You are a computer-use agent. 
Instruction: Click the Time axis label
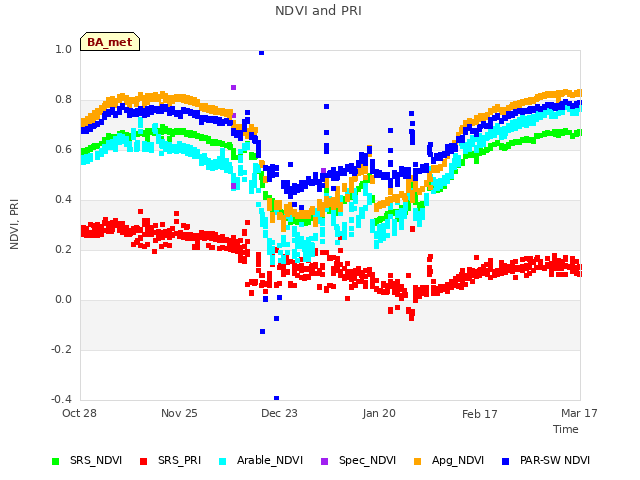point(566,429)
